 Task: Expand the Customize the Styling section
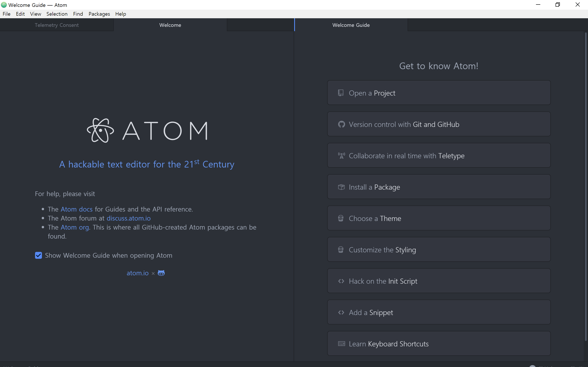[439, 250]
